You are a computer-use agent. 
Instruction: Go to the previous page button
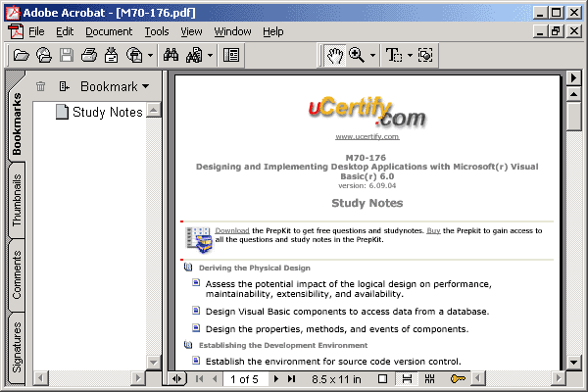pyautogui.click(x=215, y=379)
